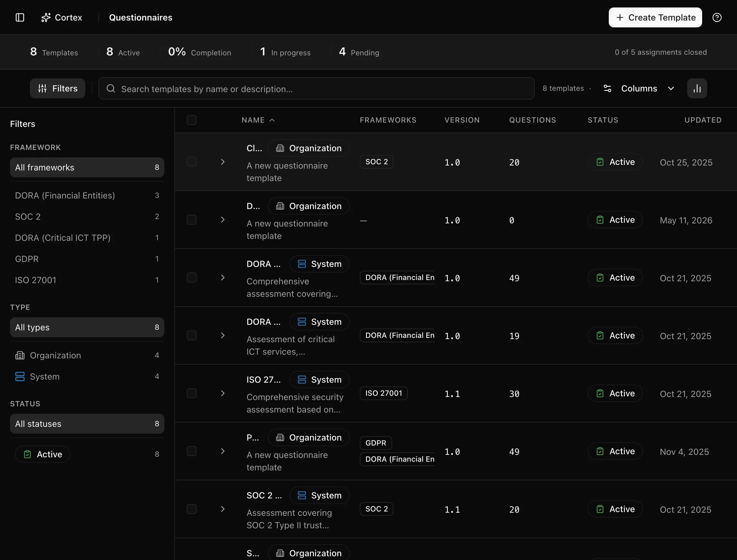Click Active status badge for Nov 4, 2025 row
Viewport: 737px width, 560px height.
click(615, 451)
